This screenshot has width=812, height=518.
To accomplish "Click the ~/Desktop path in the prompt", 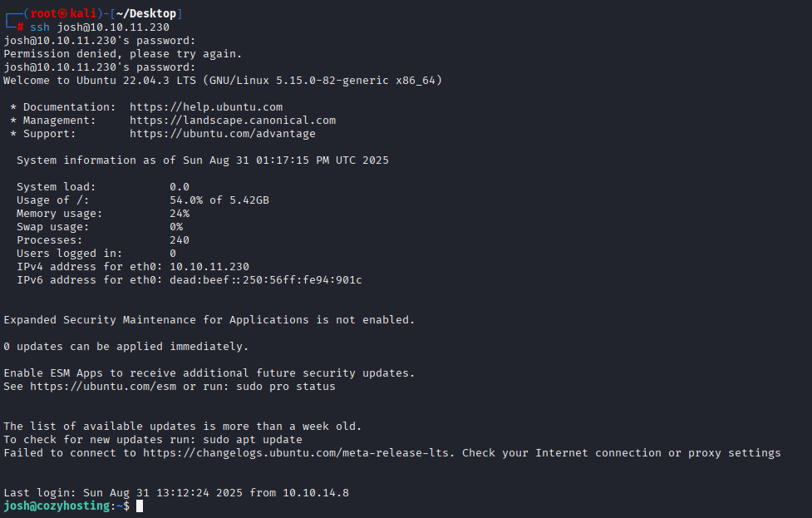I will [x=146, y=14].
